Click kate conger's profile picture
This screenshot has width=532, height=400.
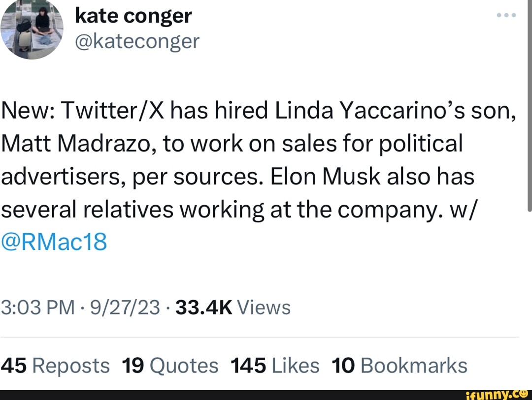pos(32,30)
